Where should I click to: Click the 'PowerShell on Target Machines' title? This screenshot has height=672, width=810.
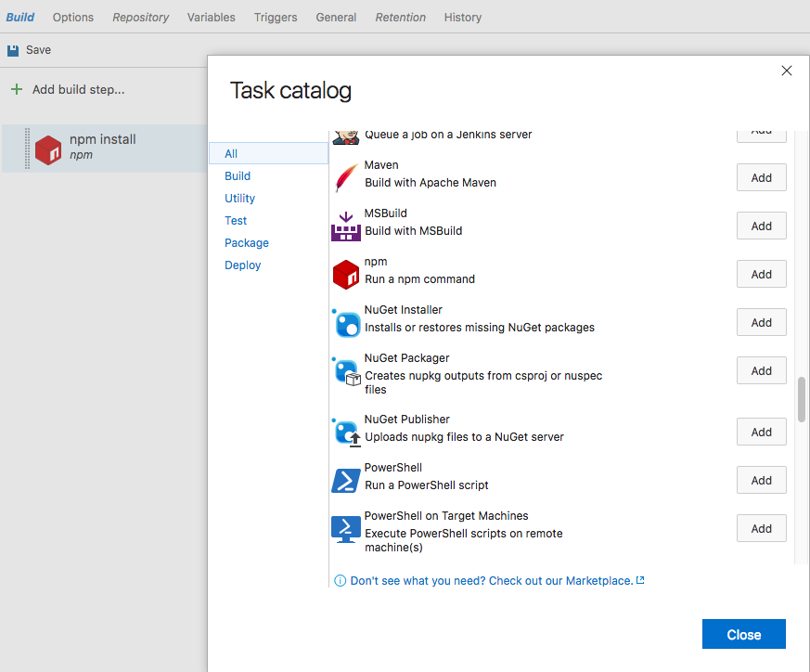(x=445, y=516)
